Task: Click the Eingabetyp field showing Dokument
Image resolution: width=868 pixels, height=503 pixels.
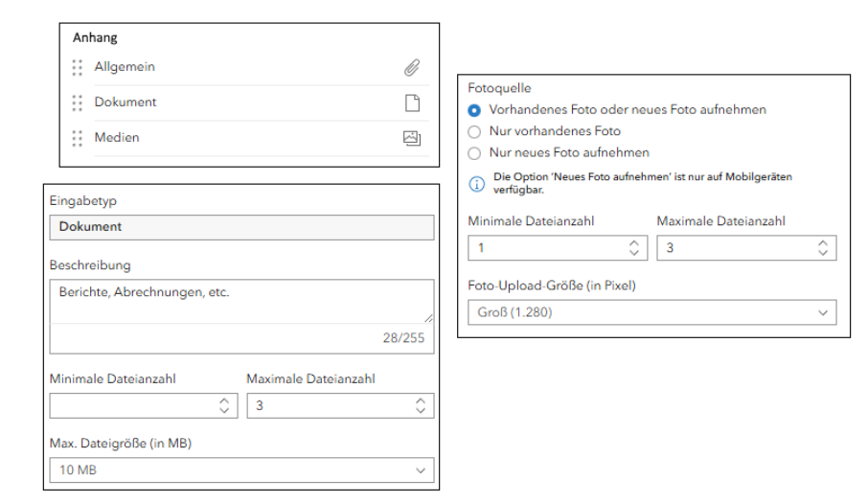Action: pyautogui.click(x=242, y=227)
